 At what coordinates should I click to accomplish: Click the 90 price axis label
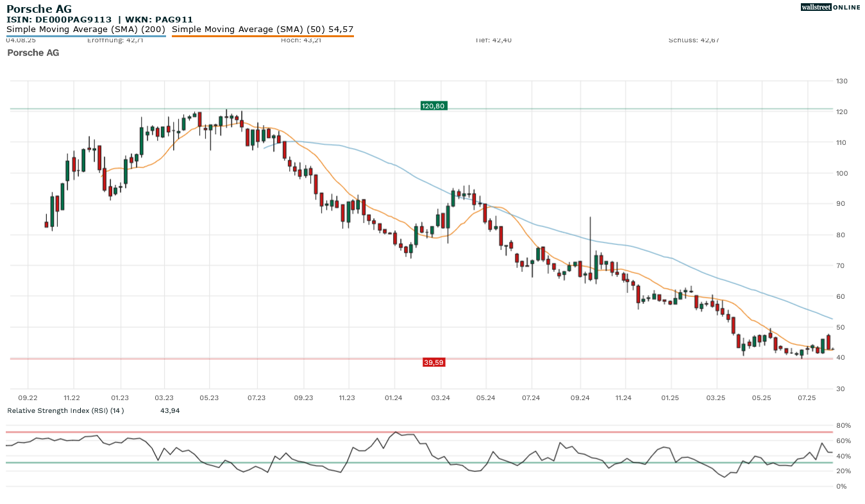[840, 204]
